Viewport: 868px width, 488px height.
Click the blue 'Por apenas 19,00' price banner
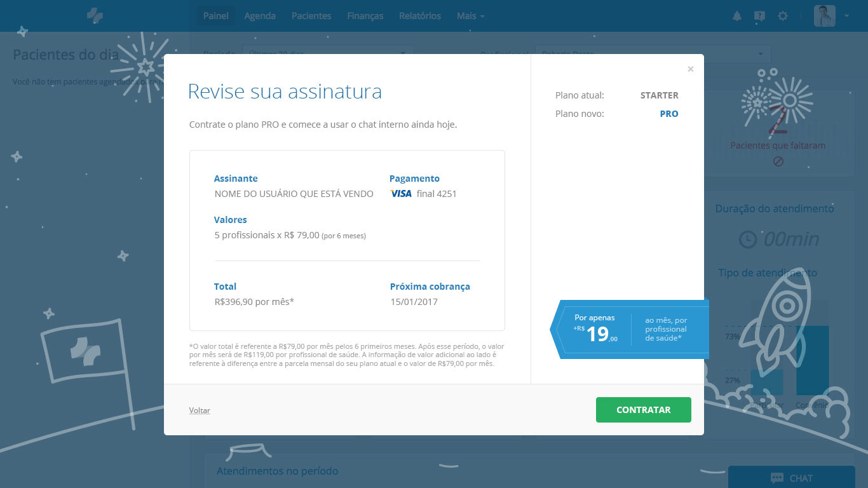(x=629, y=330)
